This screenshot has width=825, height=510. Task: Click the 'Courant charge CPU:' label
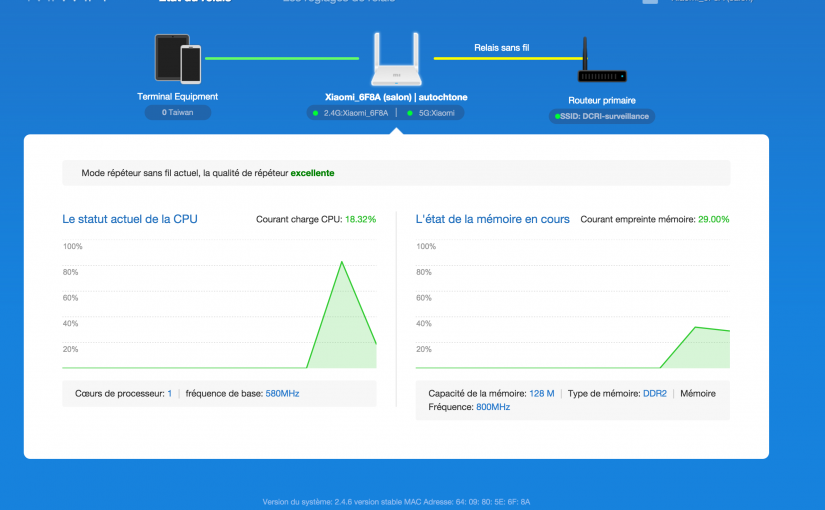(x=299, y=219)
